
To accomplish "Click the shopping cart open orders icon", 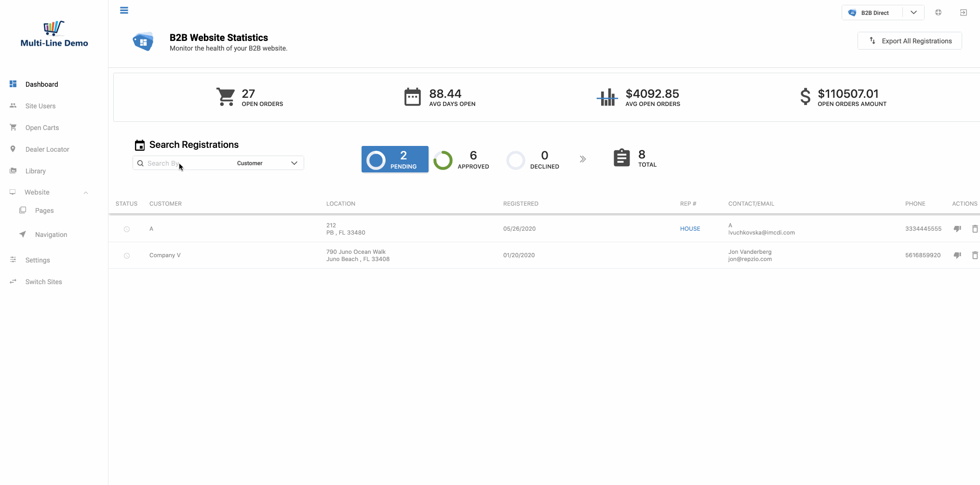I will point(226,97).
